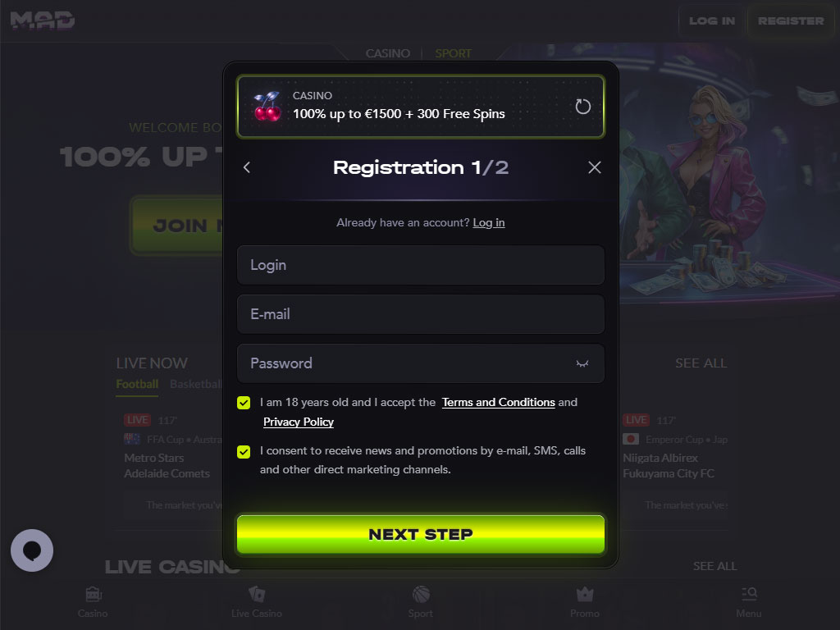
Task: Switch to the CASINO tab
Action: pyautogui.click(x=388, y=53)
